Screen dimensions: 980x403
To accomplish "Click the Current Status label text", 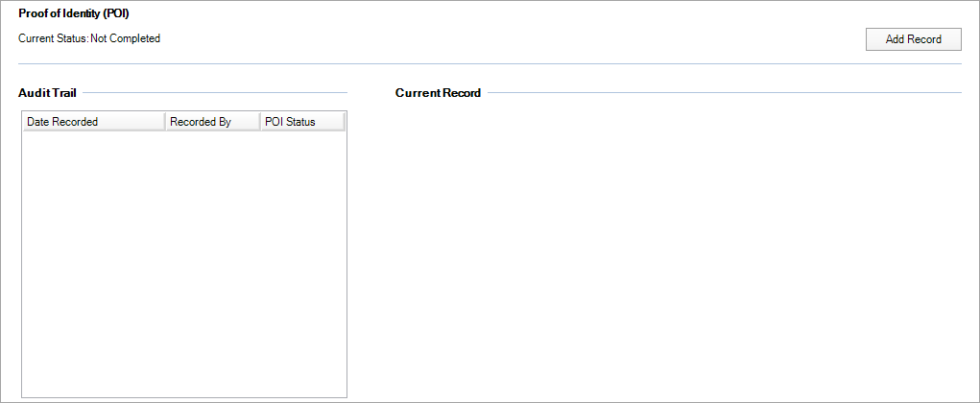I will tap(53, 38).
